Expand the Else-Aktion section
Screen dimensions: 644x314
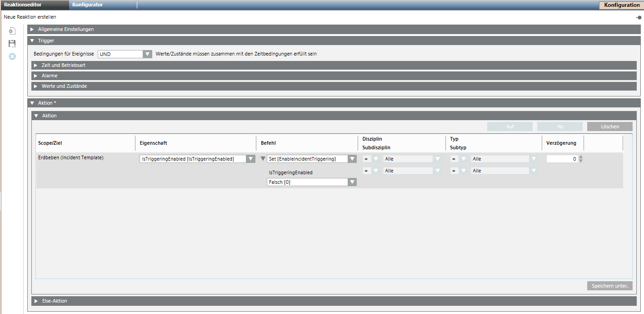[x=35, y=301]
